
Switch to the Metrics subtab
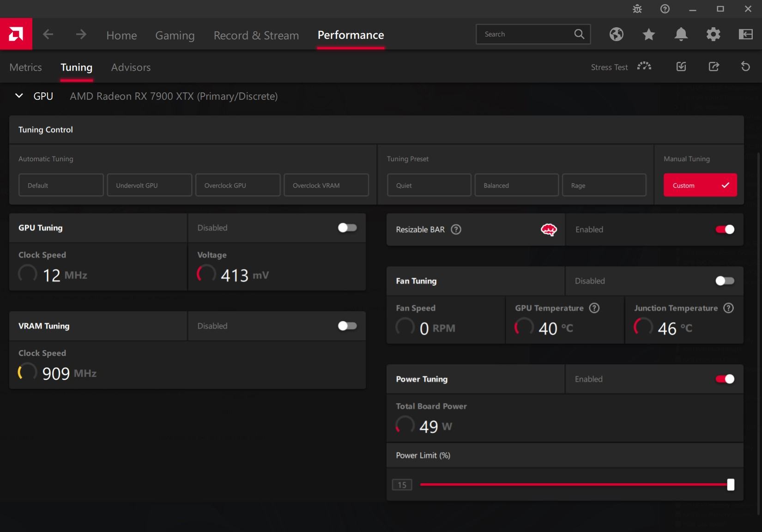(x=25, y=67)
